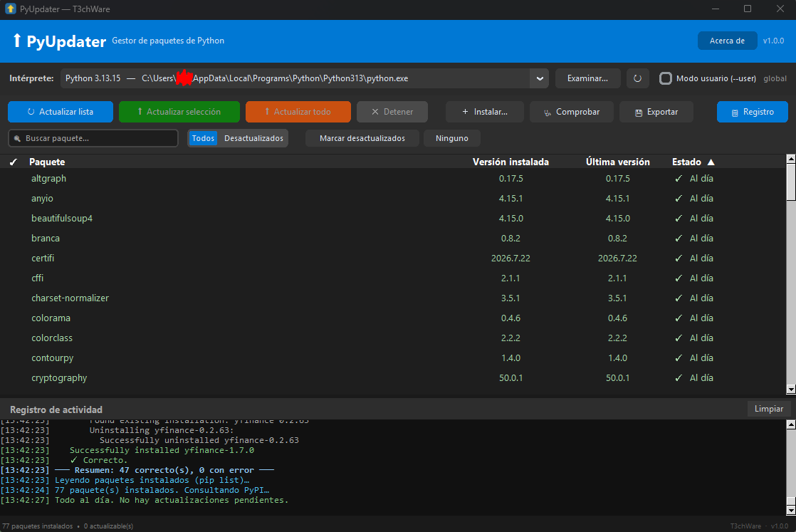Select the colorama package row
Screen dimensions: 796x532
[x=393, y=318]
